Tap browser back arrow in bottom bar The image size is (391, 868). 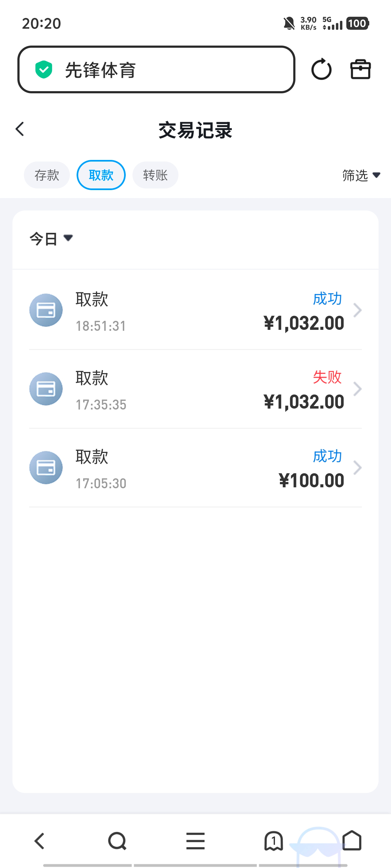click(39, 841)
